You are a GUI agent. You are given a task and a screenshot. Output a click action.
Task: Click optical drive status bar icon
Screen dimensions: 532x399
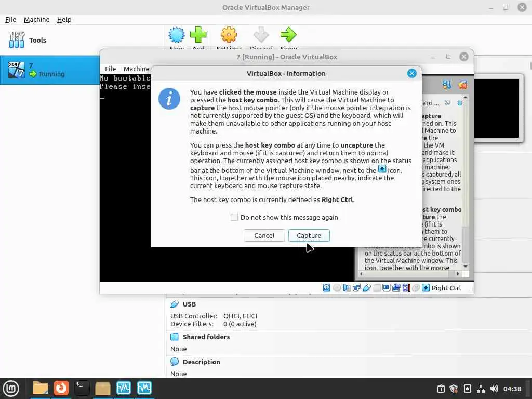[x=337, y=288]
